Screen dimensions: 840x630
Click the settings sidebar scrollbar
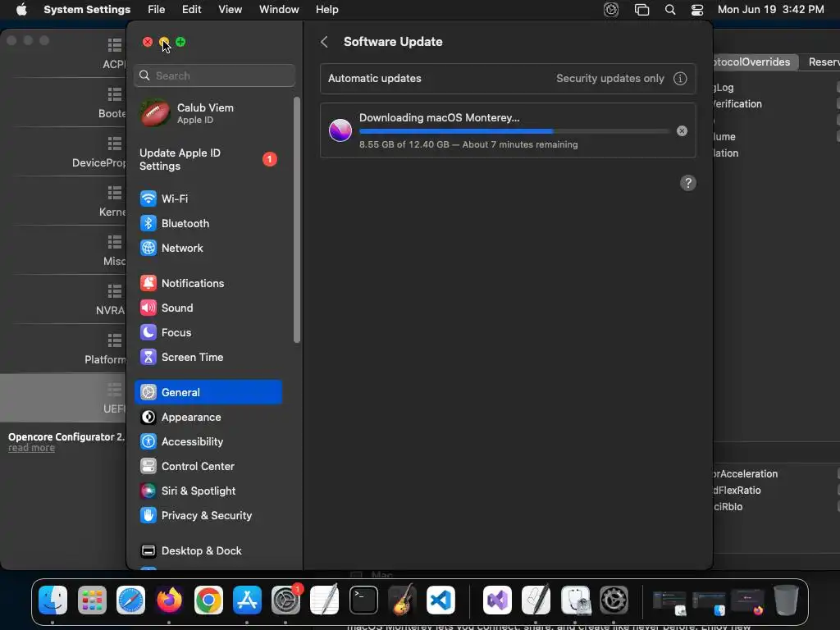pyautogui.click(x=297, y=220)
